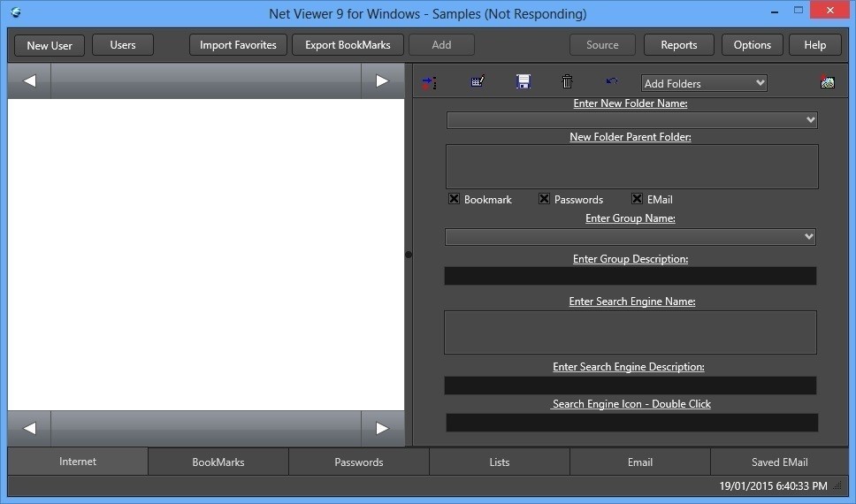Click the arrows icon at toolbar's left end
This screenshot has width=856, height=504.
click(x=429, y=82)
